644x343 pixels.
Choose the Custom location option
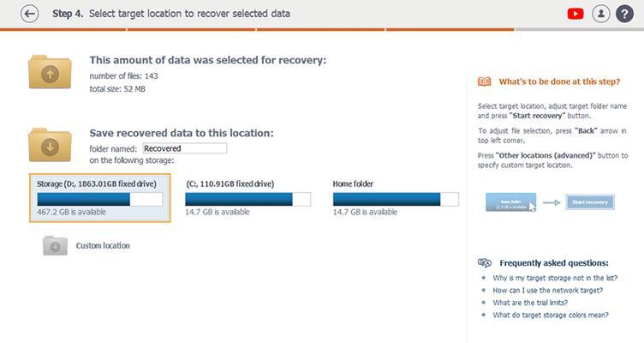click(103, 245)
